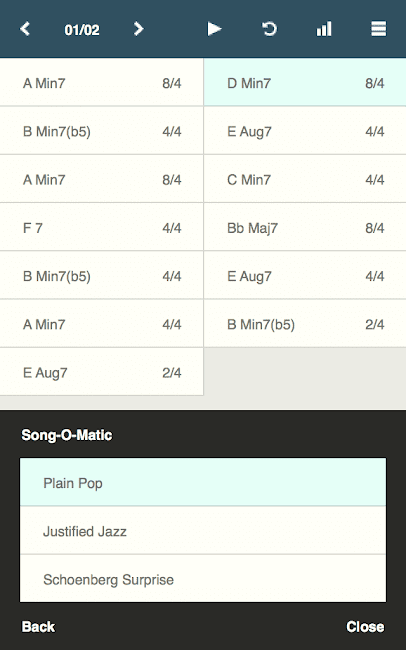Click the restart loop icon

pyautogui.click(x=269, y=29)
